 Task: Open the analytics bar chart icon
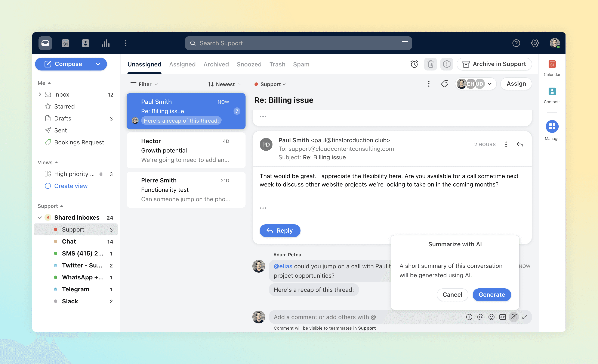(106, 43)
